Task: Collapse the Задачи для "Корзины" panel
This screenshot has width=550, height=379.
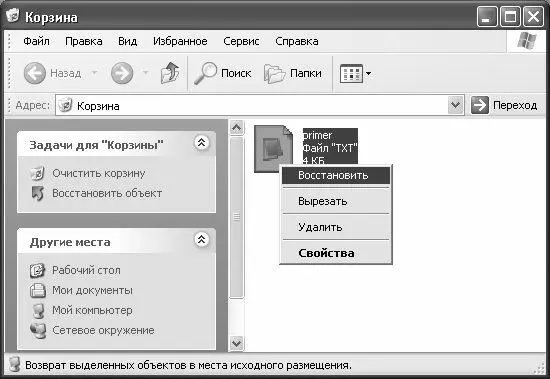Action: tap(202, 143)
